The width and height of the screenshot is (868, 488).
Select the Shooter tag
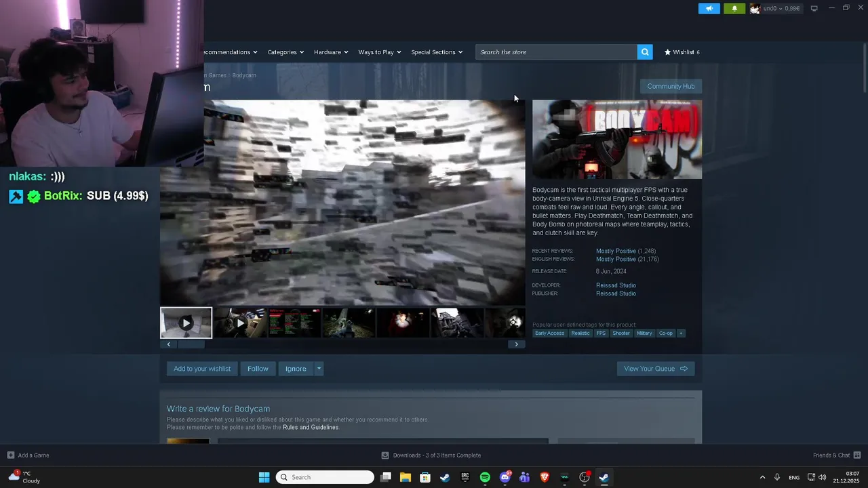[621, 333]
